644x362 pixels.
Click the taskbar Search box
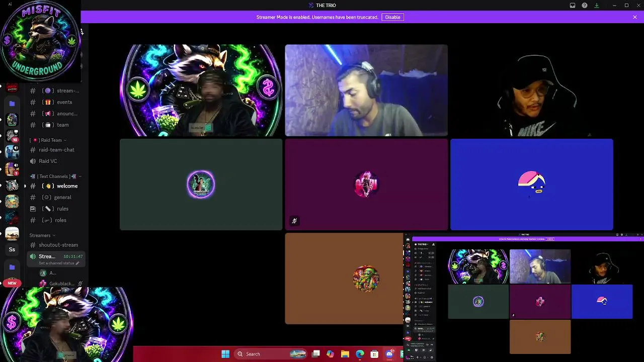[271, 354]
